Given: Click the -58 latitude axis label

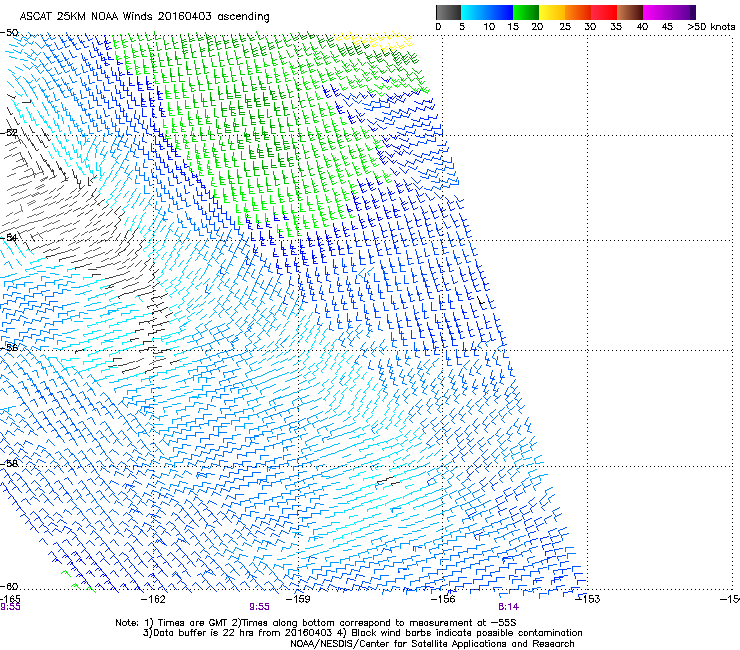Looking at the screenshot, I should [x=9, y=464].
